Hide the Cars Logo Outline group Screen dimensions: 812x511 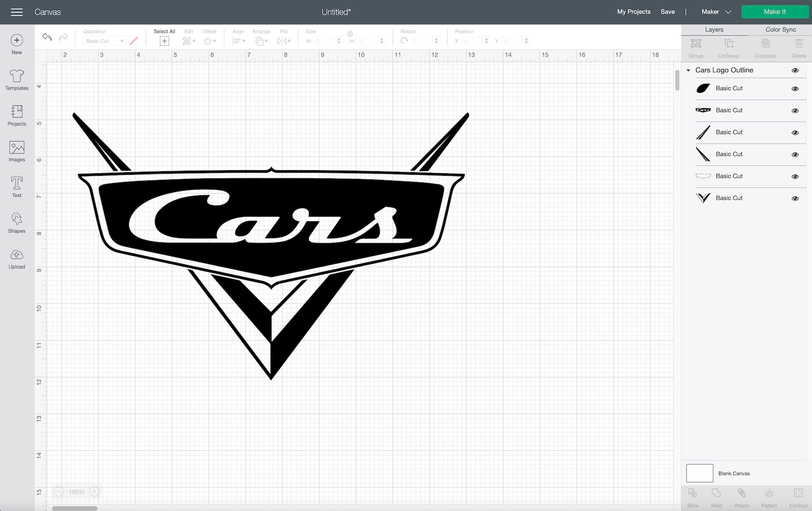click(x=795, y=71)
